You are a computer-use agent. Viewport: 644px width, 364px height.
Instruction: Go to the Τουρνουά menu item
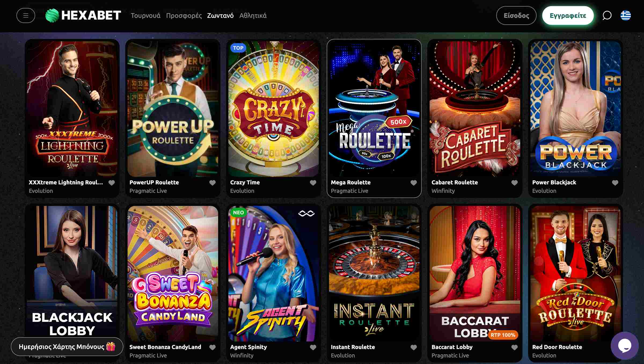point(145,16)
